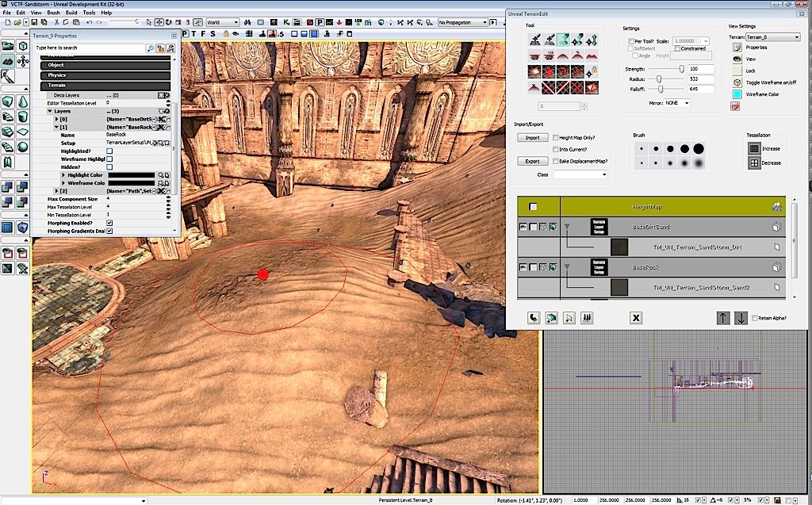Viewport: 812px width, 505px height.
Task: Open the World coordinate system dropdown
Action: [x=222, y=22]
